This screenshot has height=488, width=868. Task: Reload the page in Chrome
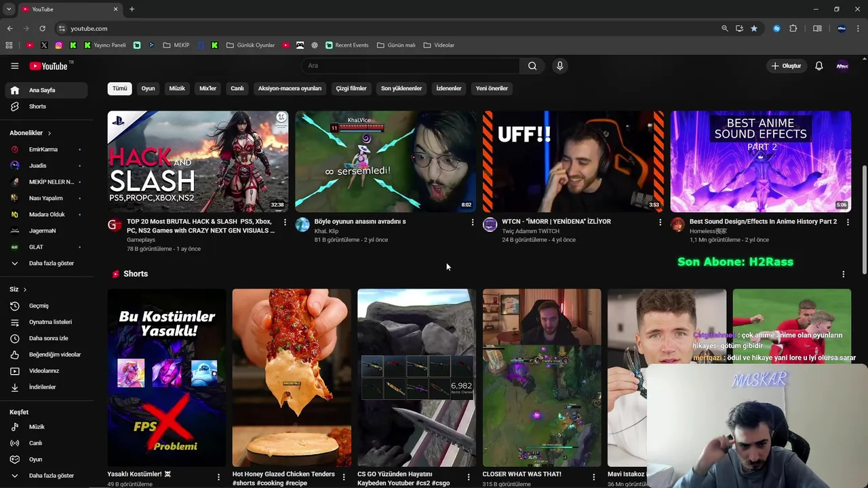pyautogui.click(x=42, y=28)
